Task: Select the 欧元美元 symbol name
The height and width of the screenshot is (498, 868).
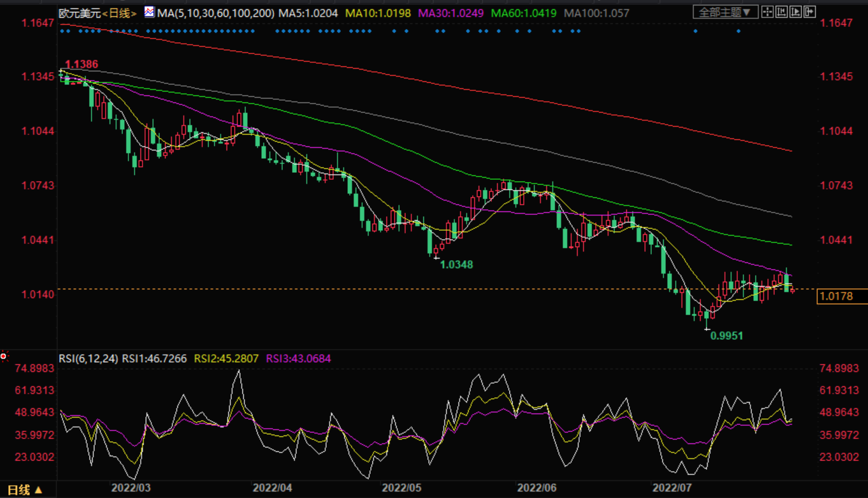Action: (80, 13)
